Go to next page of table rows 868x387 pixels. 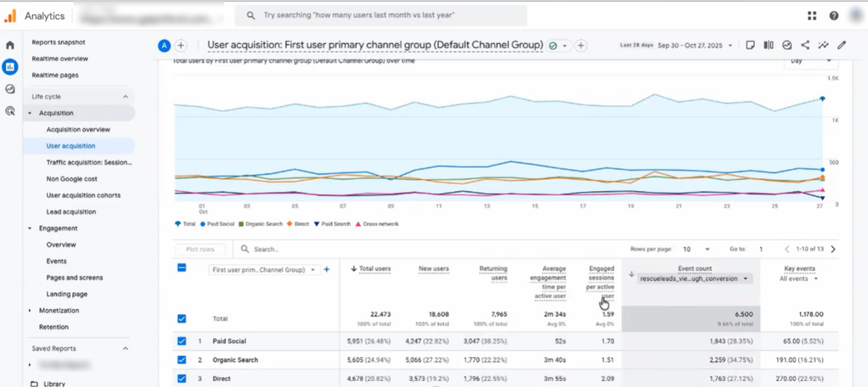coord(833,249)
